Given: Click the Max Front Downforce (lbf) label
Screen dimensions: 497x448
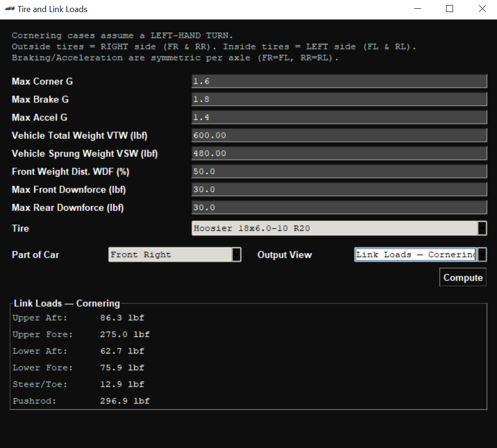Looking at the screenshot, I should [x=69, y=190].
